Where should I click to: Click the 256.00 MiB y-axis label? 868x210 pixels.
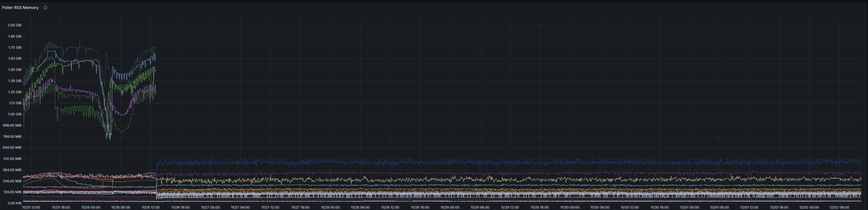tap(13, 181)
